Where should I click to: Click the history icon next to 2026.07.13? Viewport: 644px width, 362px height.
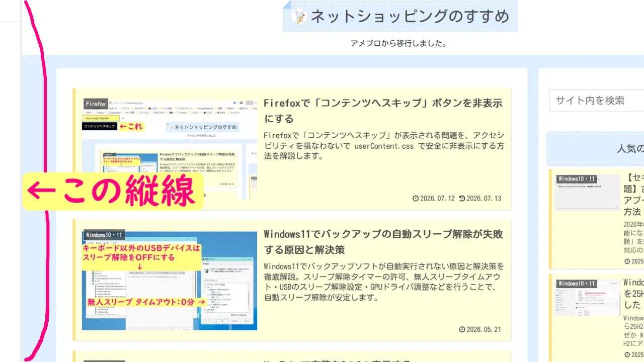[462, 199]
